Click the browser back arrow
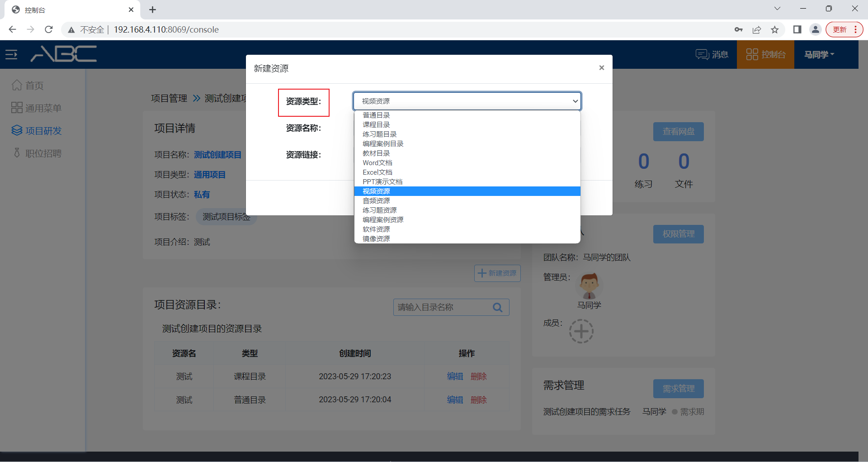868x462 pixels. click(x=12, y=29)
